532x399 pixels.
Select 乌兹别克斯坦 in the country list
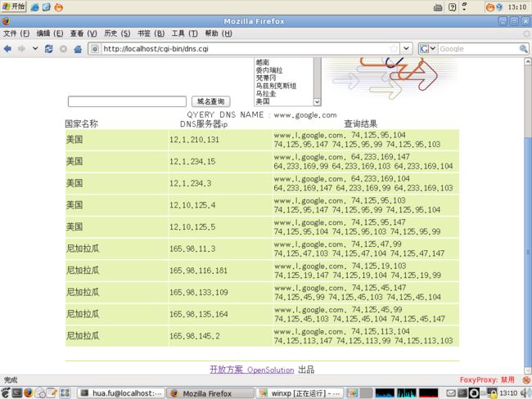click(276, 86)
